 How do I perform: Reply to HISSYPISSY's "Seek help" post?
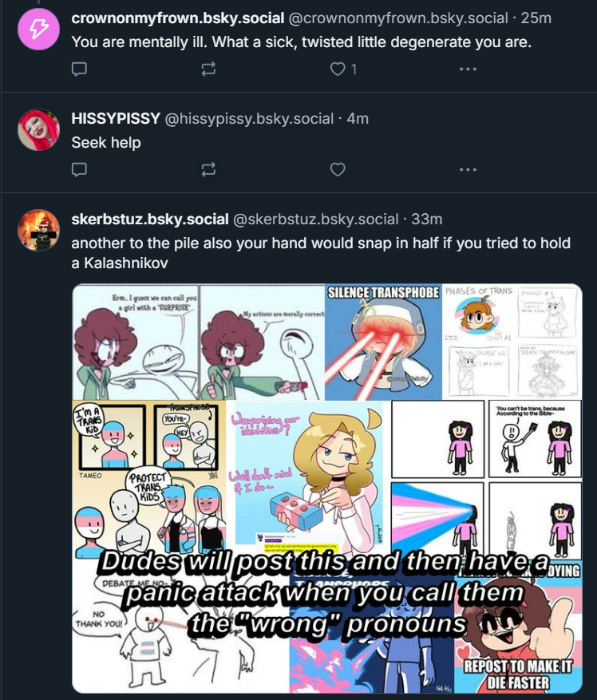[79, 170]
